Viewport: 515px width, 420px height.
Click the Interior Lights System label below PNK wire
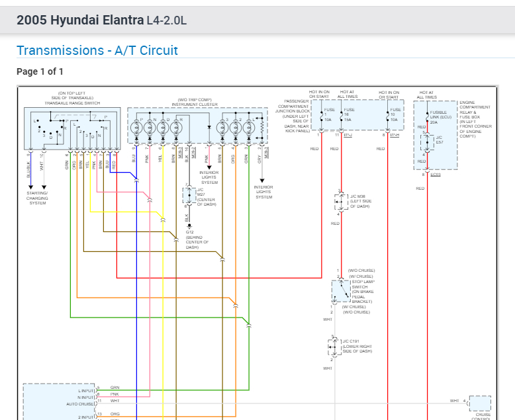click(x=210, y=179)
